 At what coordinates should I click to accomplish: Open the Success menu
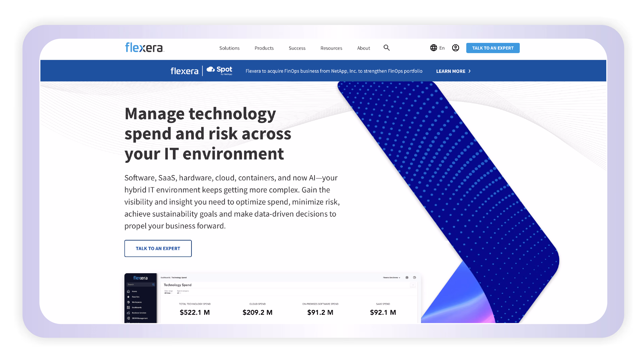pos(297,48)
